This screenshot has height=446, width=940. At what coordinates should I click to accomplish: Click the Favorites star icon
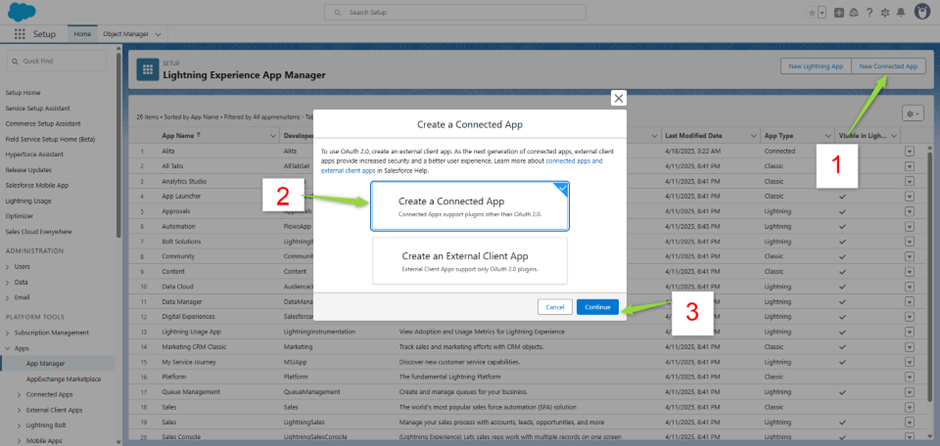click(812, 12)
